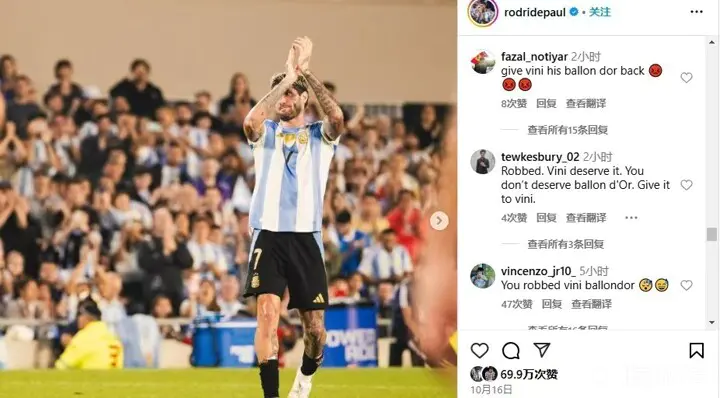This screenshot has width=720, height=398.
Task: Open more options on tewkesbury_02 comment
Action: click(x=631, y=218)
